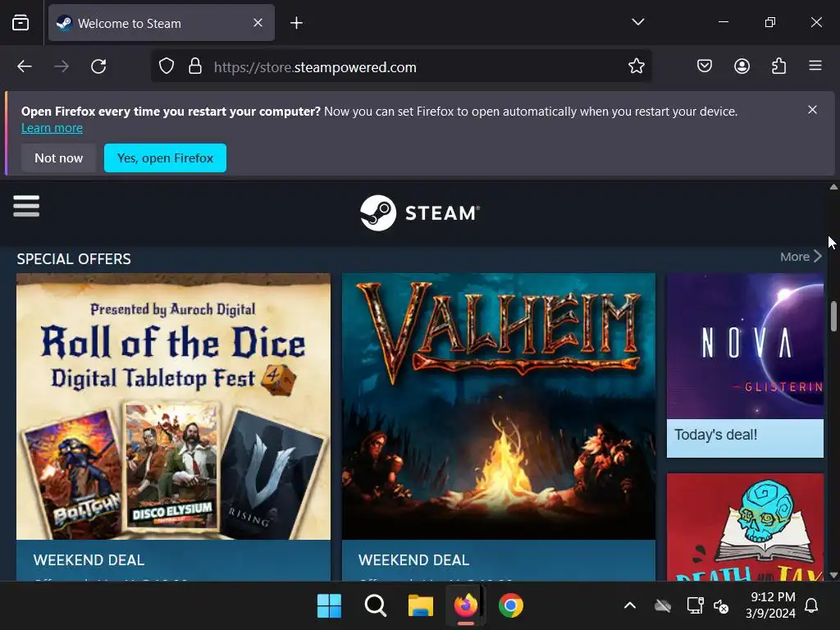
Task: Reload the current page
Action: [98, 66]
